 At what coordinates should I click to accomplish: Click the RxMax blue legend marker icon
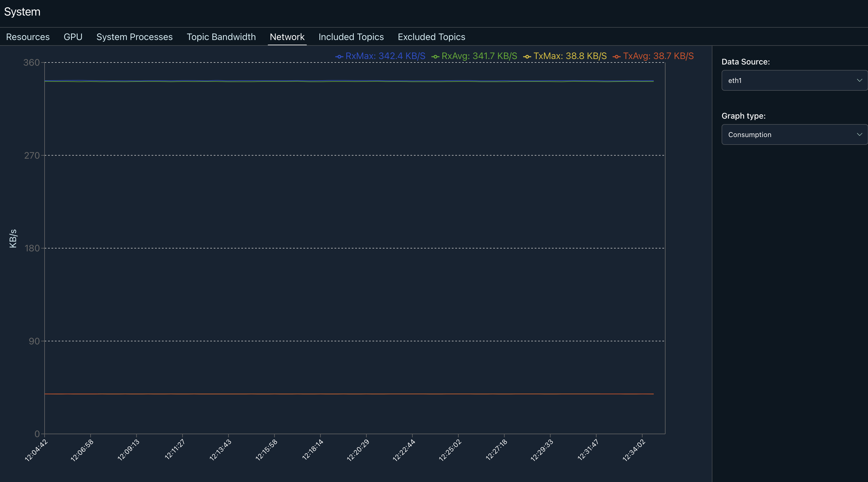click(339, 57)
